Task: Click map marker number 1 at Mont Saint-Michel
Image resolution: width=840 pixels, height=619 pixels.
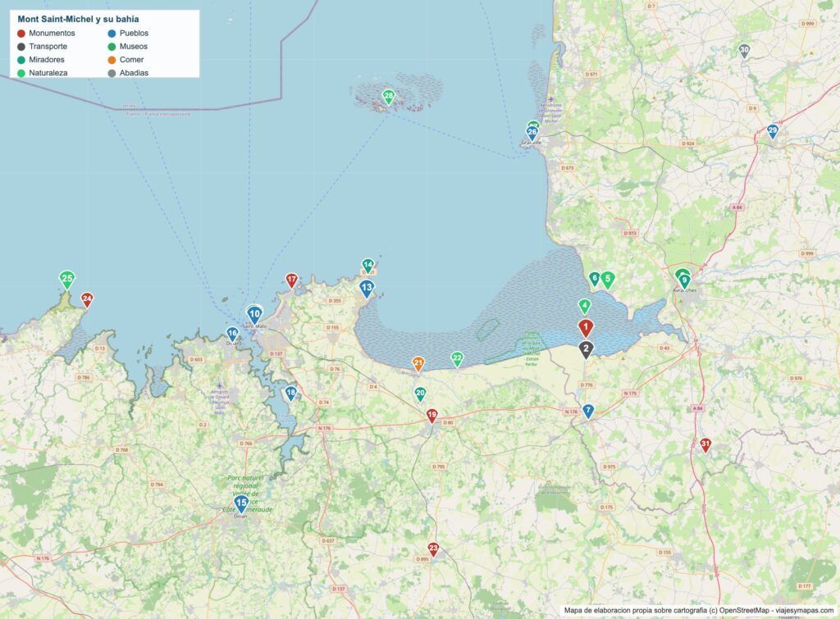Action: tap(586, 327)
